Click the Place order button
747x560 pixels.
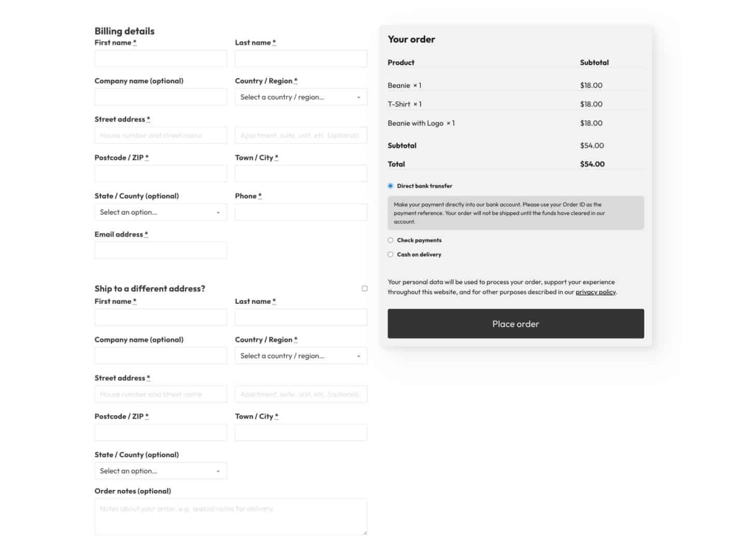(x=516, y=324)
